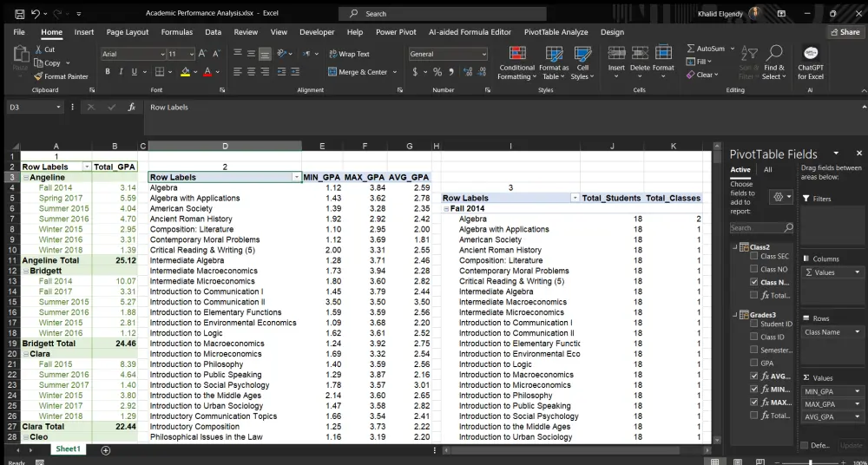868x465 pixels.
Task: Click the Insert Cells icon
Action: point(616,53)
